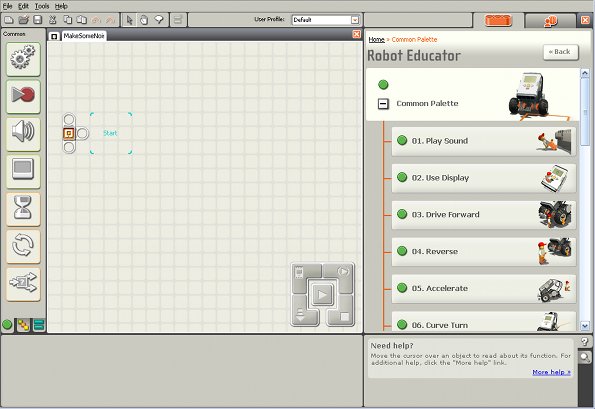Select the Move block with gears icon
This screenshot has width=595, height=409.
[x=23, y=59]
